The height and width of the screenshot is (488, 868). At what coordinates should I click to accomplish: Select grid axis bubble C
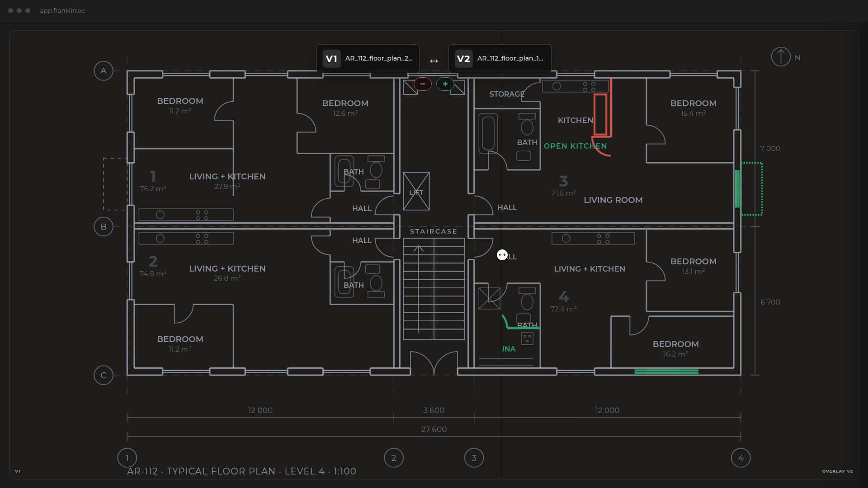[x=104, y=375]
